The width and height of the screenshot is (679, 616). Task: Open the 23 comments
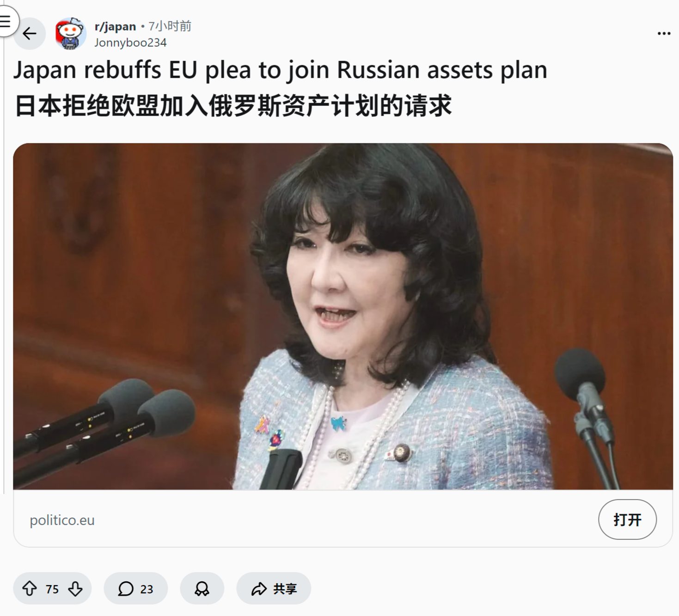tap(135, 588)
